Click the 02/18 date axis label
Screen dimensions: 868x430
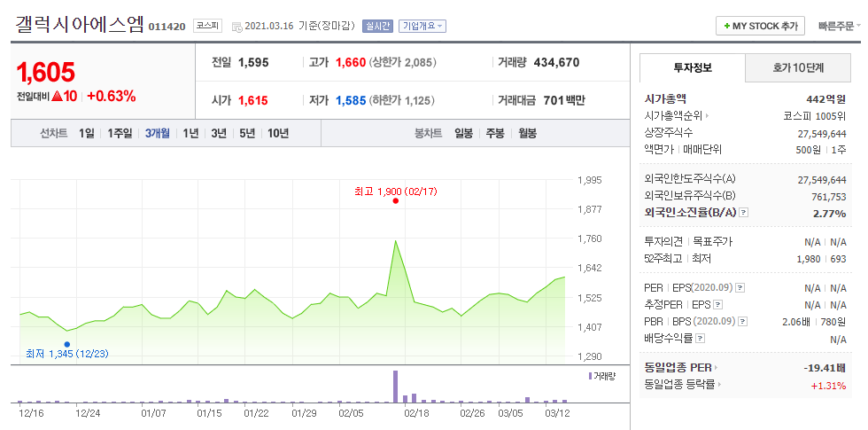[x=417, y=413]
